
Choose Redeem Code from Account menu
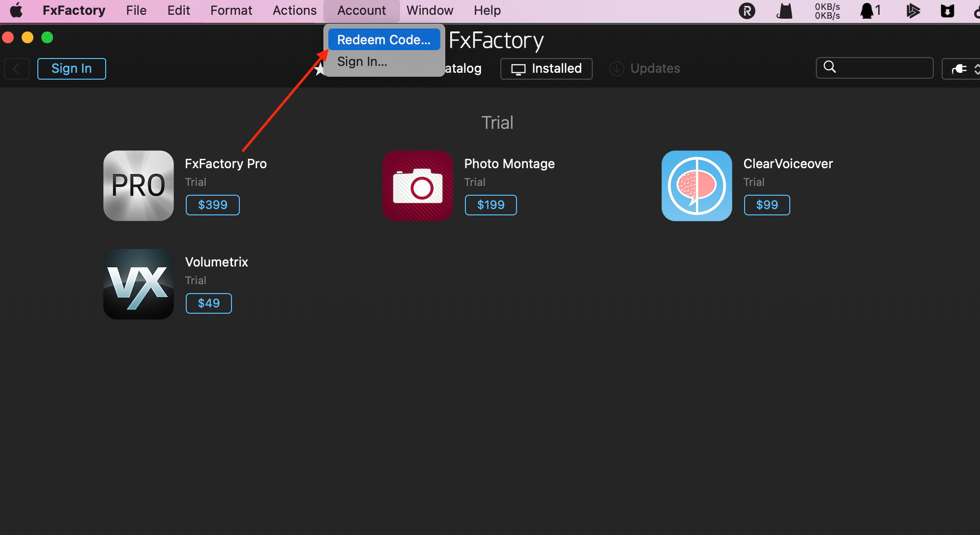[x=384, y=40]
